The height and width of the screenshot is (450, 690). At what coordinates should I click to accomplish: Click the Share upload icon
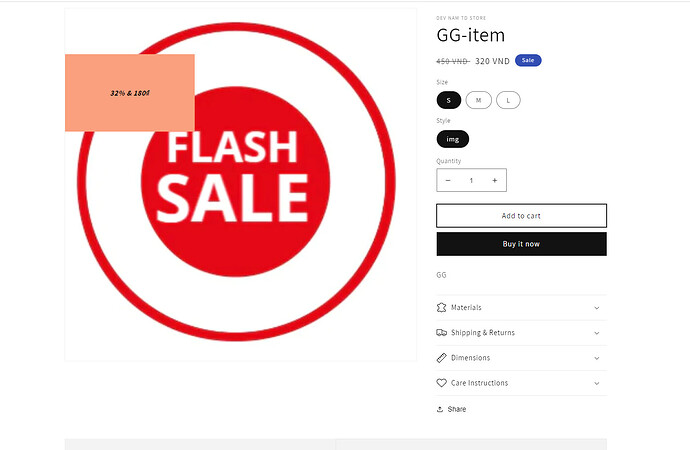tap(441, 409)
